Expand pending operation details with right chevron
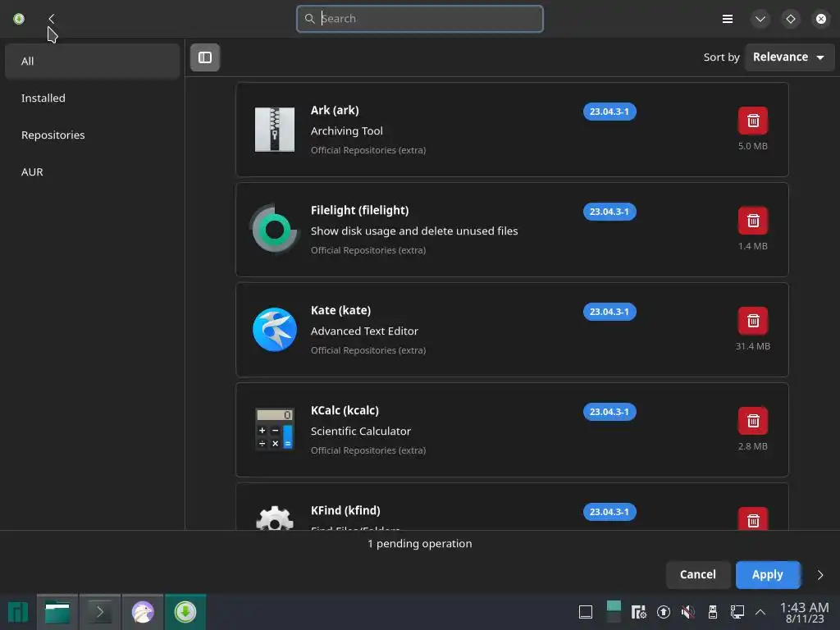840x630 pixels. 819,575
